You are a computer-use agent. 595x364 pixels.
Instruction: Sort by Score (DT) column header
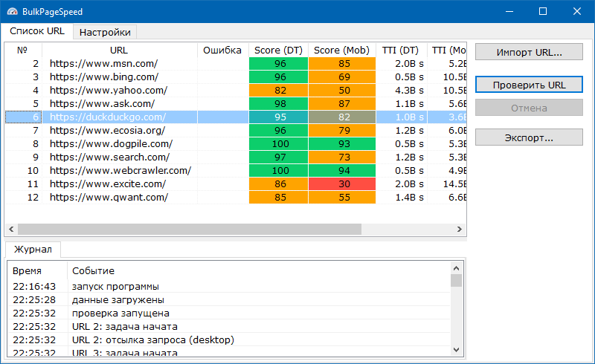[x=278, y=50]
